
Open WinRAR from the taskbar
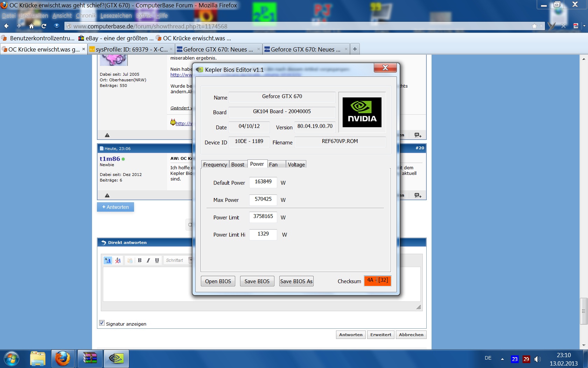[x=90, y=359]
